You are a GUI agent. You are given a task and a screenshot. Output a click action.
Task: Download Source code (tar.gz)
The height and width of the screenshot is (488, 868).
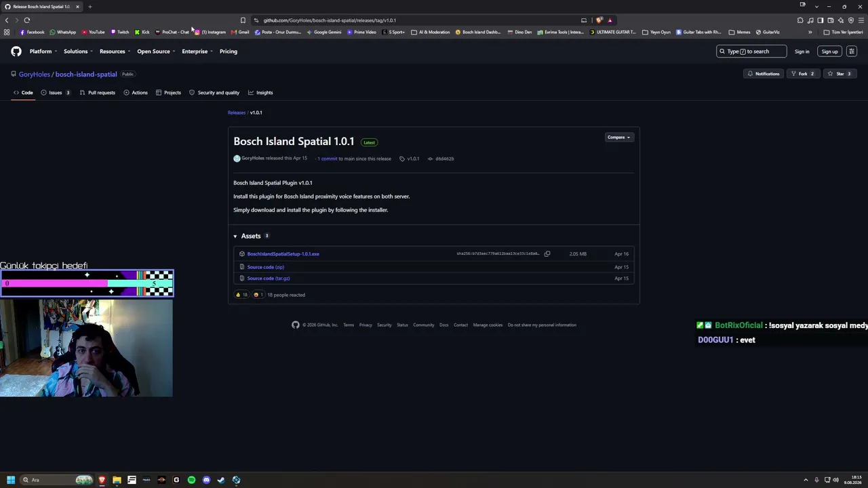tap(269, 279)
